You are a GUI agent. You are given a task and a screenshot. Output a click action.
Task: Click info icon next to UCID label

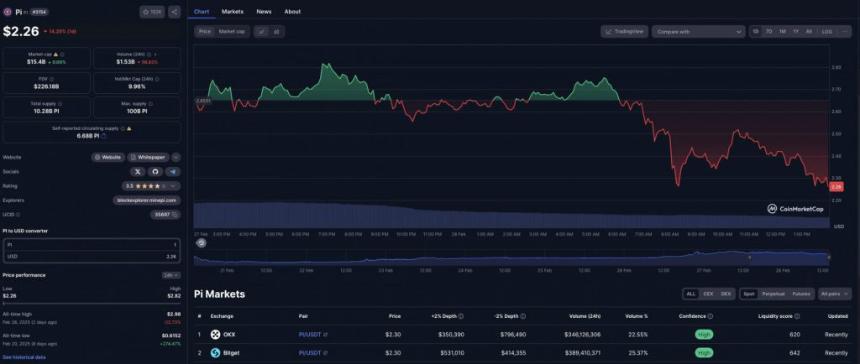[x=18, y=214]
